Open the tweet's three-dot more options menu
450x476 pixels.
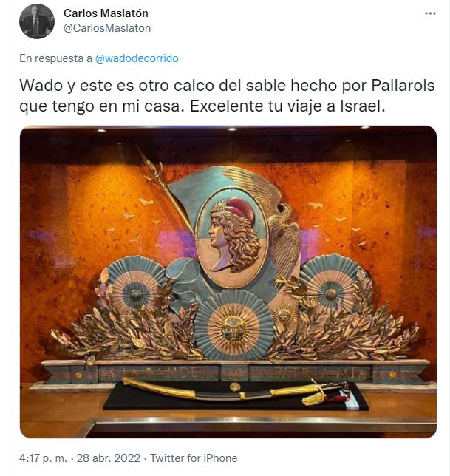(430, 13)
